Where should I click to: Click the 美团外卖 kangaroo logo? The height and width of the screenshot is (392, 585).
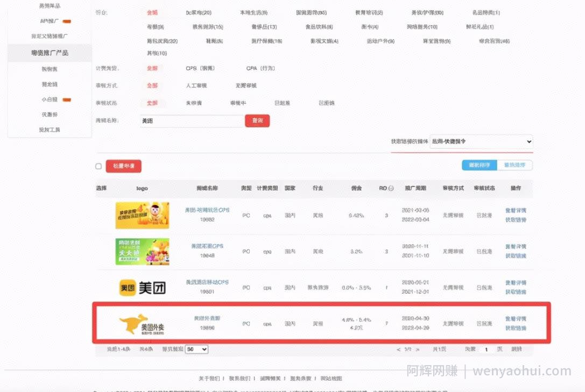coord(142,324)
